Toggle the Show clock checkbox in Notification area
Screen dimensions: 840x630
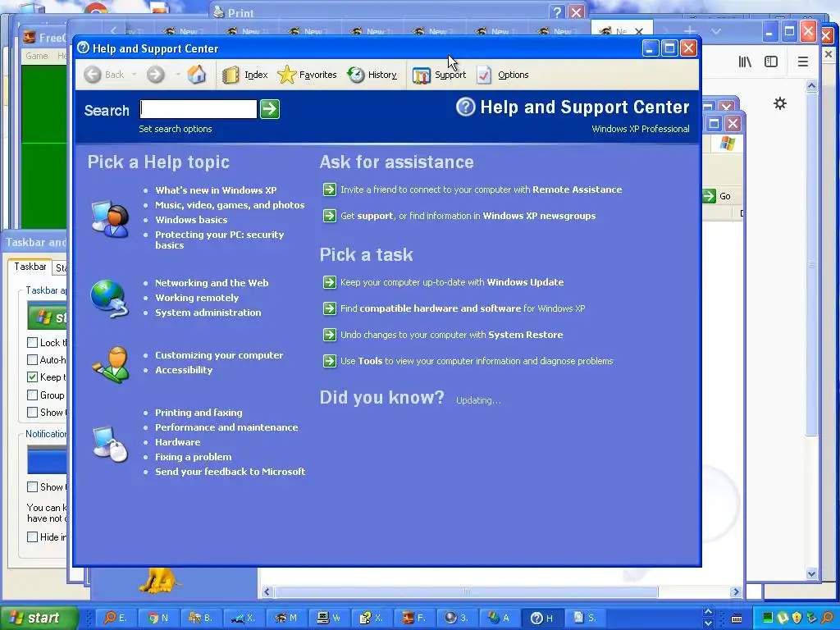coord(32,486)
